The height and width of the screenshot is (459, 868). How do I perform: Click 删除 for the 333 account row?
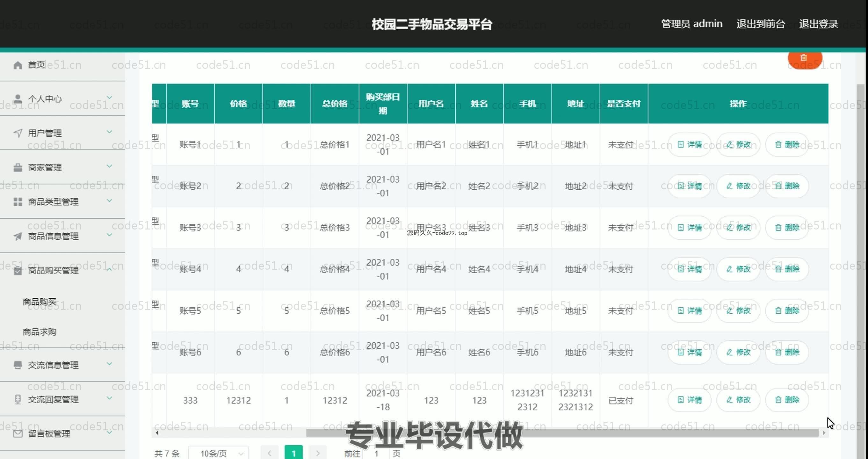787,400
